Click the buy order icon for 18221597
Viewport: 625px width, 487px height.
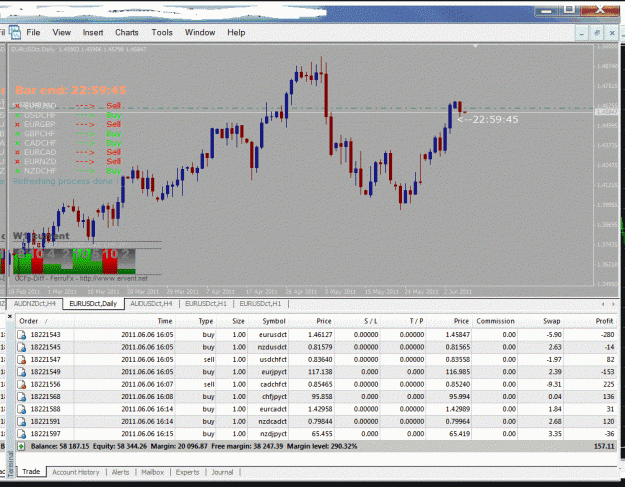pyautogui.click(x=22, y=434)
